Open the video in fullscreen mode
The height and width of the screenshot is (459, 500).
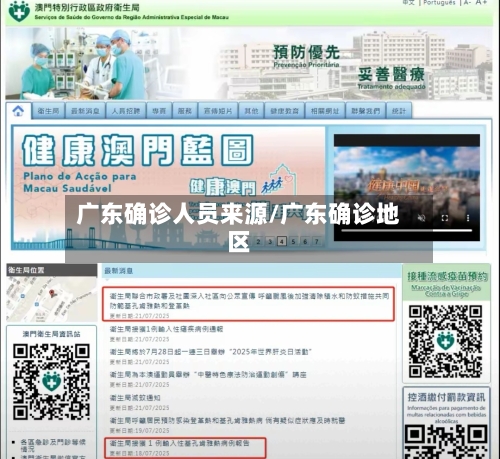tap(445, 218)
